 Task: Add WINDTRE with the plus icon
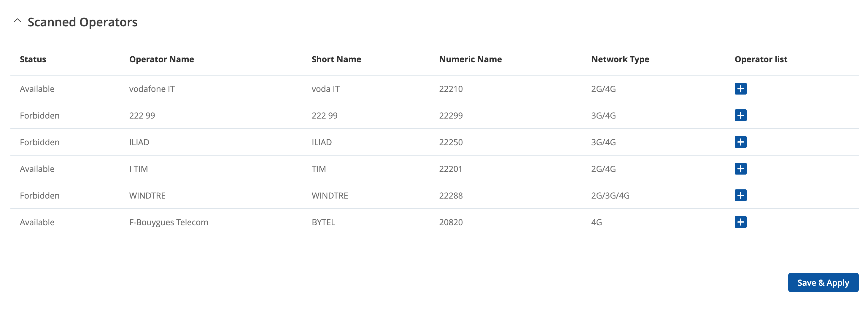tap(740, 195)
